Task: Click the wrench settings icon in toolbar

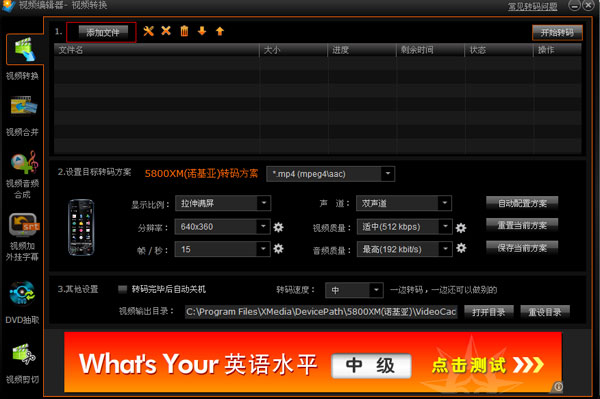Action: click(148, 31)
